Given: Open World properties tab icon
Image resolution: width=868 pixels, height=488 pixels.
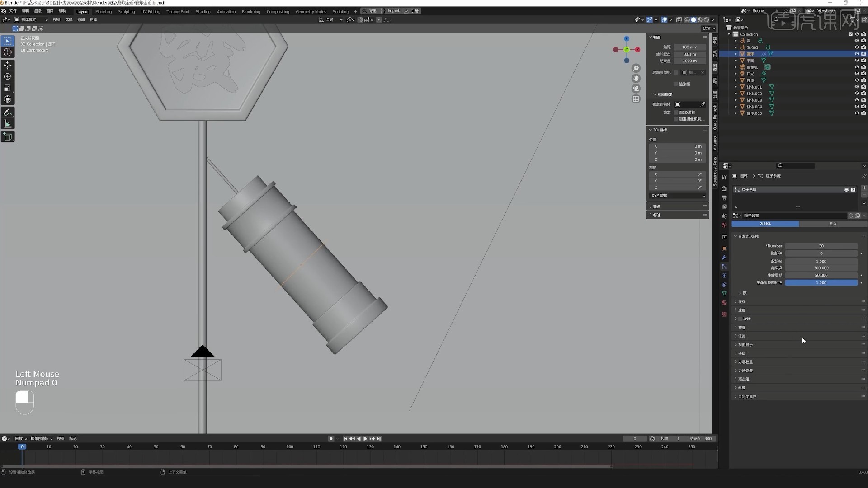Looking at the screenshot, I should tap(724, 225).
